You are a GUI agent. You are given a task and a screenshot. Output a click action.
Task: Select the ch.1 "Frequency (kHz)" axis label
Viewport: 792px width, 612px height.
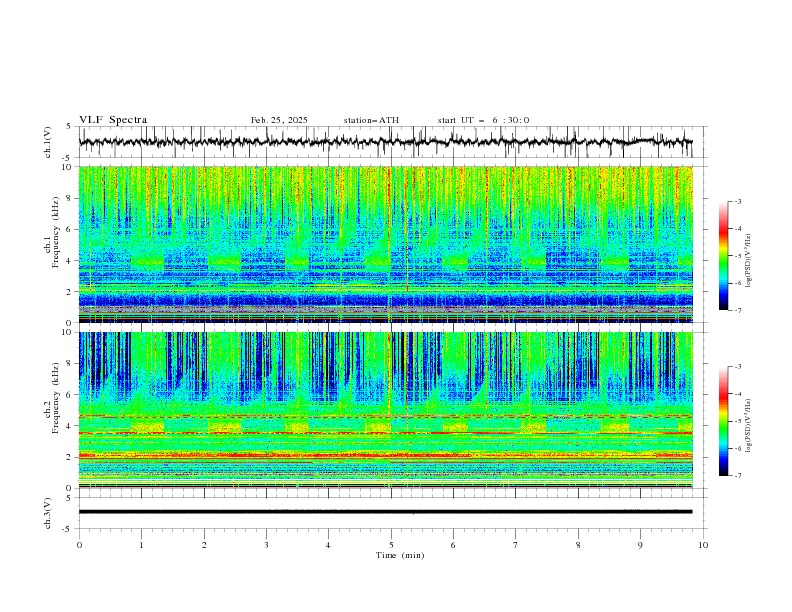56,233
